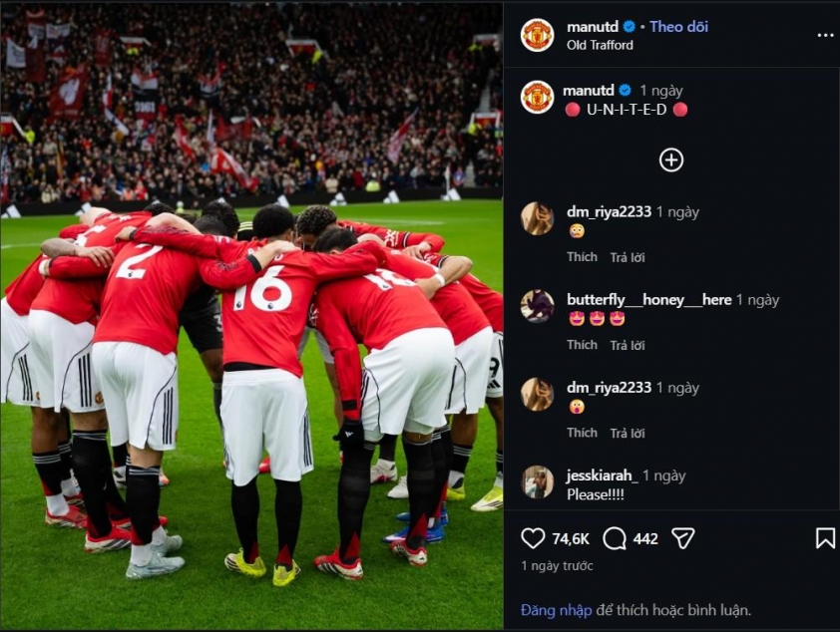Open dm_riya2233 profile from first comment

coord(610,212)
